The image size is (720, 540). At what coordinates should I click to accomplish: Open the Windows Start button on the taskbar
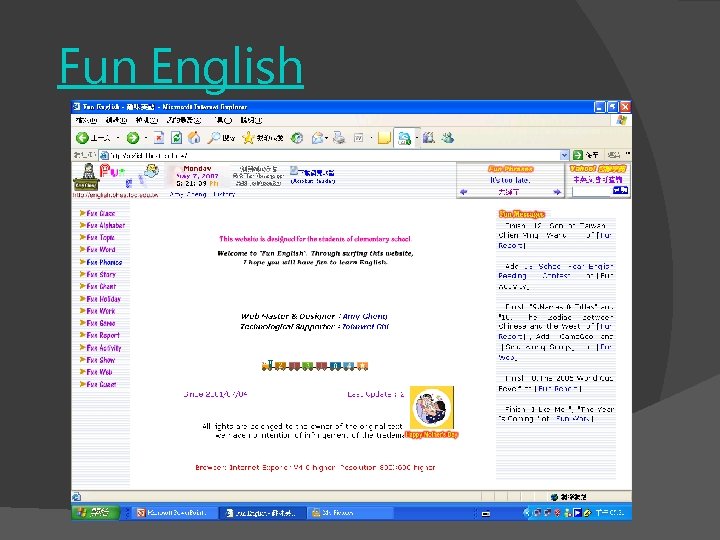pyautogui.click(x=96, y=512)
